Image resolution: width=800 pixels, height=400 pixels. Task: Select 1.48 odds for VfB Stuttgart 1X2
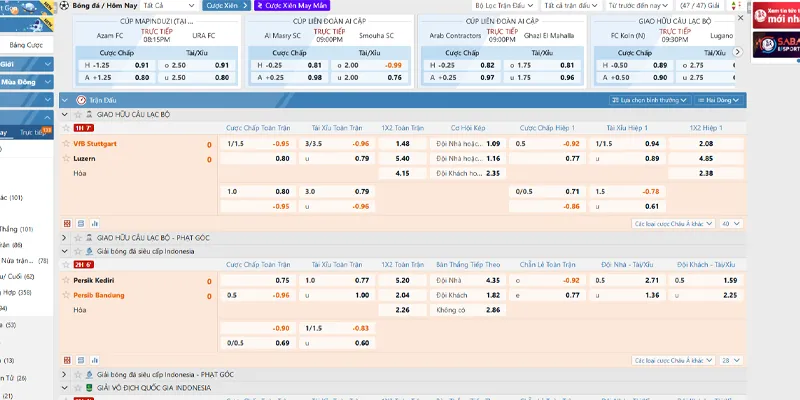pyautogui.click(x=403, y=143)
